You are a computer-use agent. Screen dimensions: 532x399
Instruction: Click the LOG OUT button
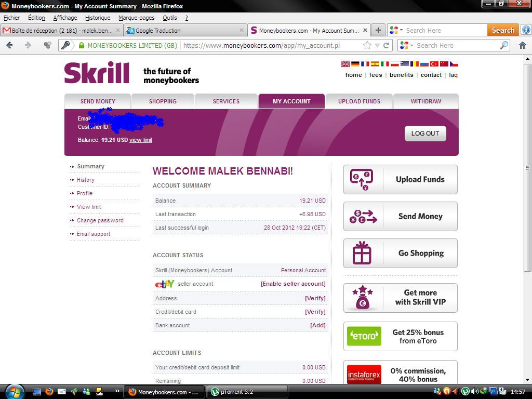coord(425,134)
